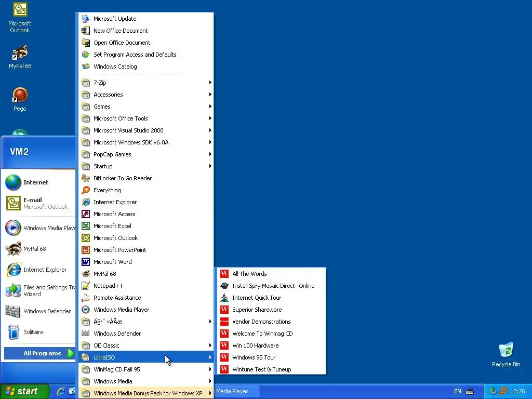Click the Media Player taskbar button
Screen dimensions: 532x399
[237, 391]
